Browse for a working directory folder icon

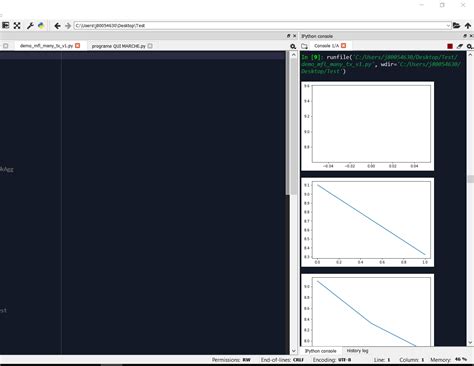pyautogui.click(x=456, y=25)
